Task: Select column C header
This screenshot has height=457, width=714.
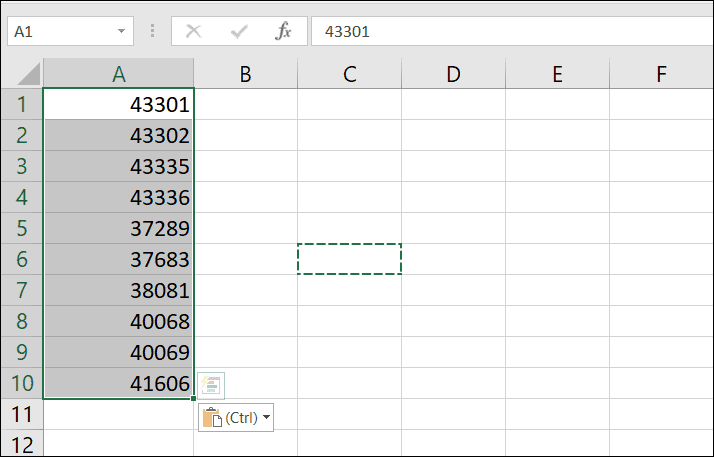Action: pyautogui.click(x=349, y=73)
